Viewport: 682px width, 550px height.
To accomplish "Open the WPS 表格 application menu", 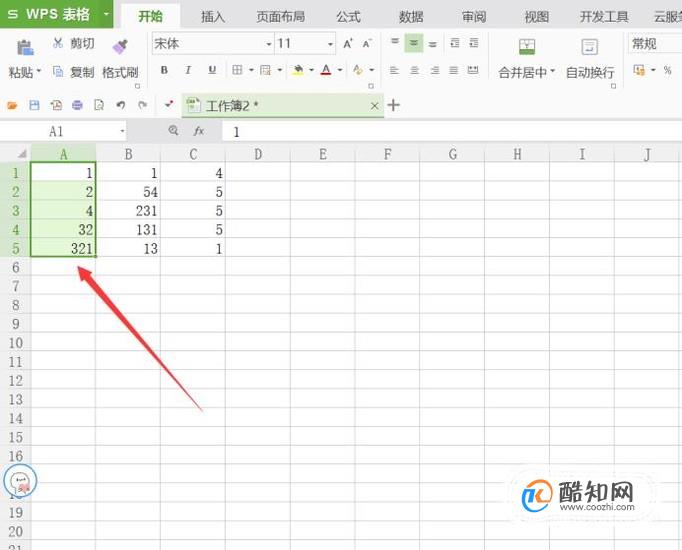I will [57, 14].
